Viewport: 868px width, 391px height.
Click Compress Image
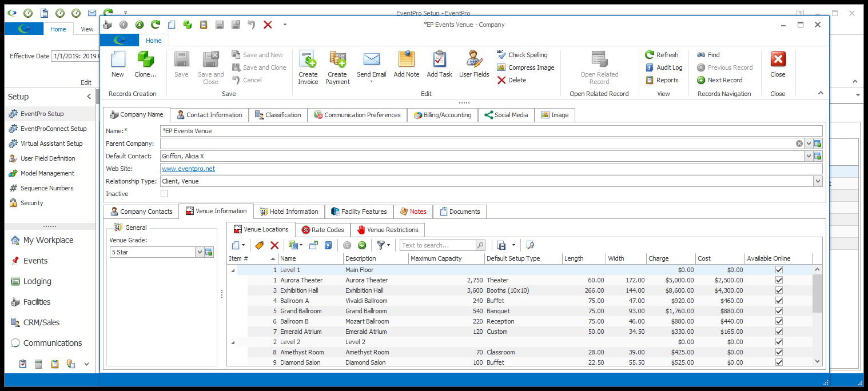(525, 67)
